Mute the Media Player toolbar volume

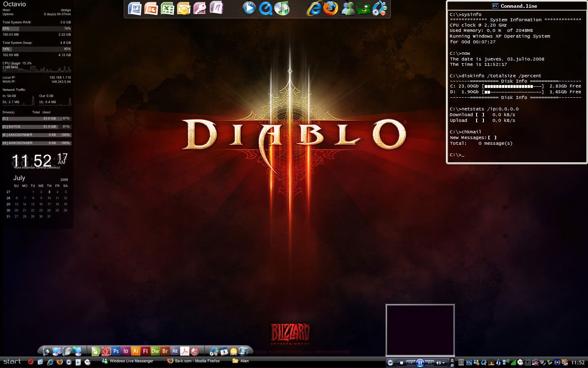pos(438,363)
